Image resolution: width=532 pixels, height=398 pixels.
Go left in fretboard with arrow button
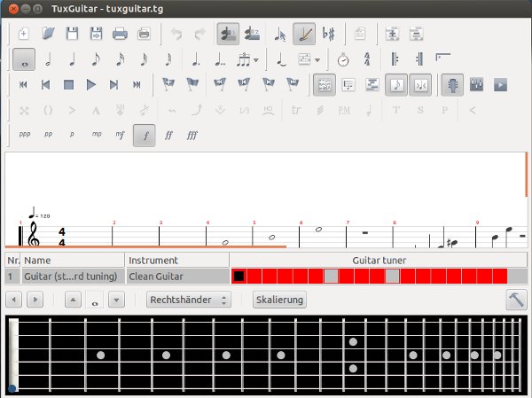14,300
